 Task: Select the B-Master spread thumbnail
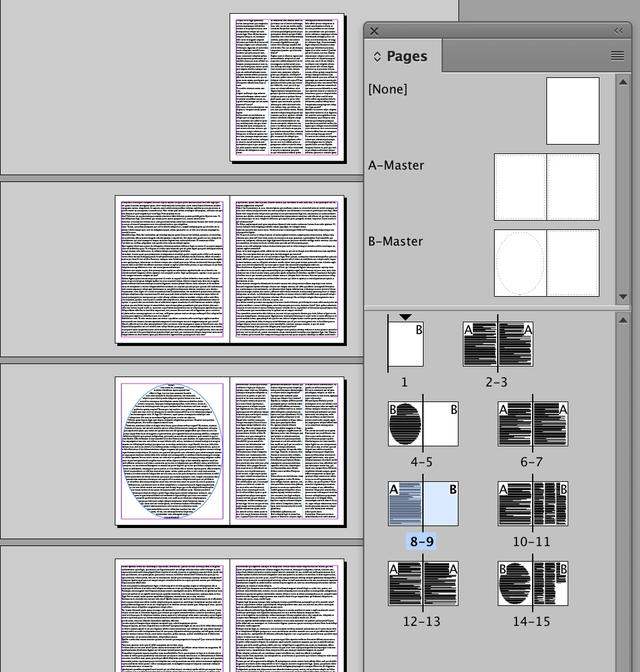pyautogui.click(x=546, y=263)
